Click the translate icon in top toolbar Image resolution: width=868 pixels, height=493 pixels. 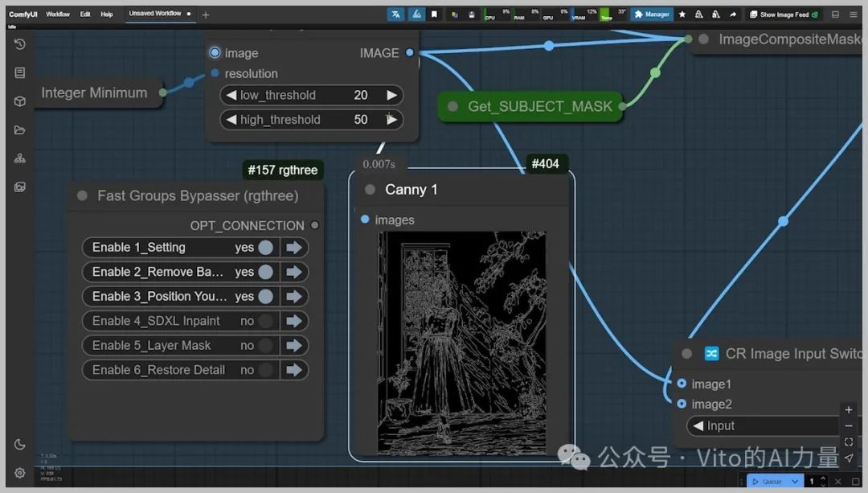click(395, 14)
